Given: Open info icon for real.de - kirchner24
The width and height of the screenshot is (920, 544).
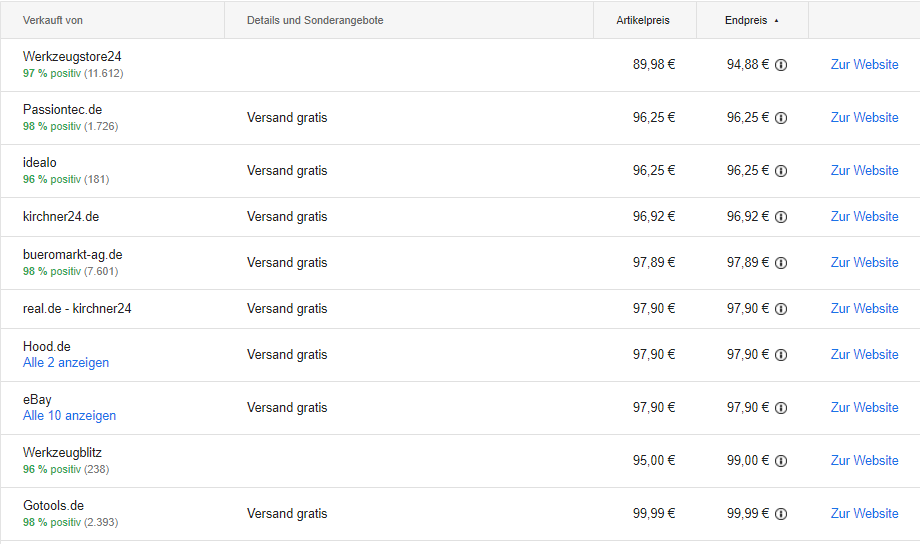Looking at the screenshot, I should coord(781,309).
